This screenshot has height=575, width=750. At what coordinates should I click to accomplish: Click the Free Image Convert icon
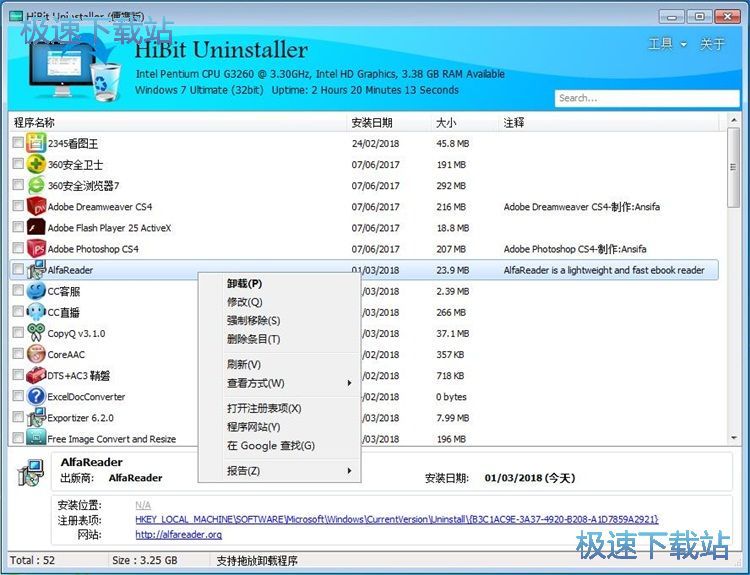click(36, 437)
